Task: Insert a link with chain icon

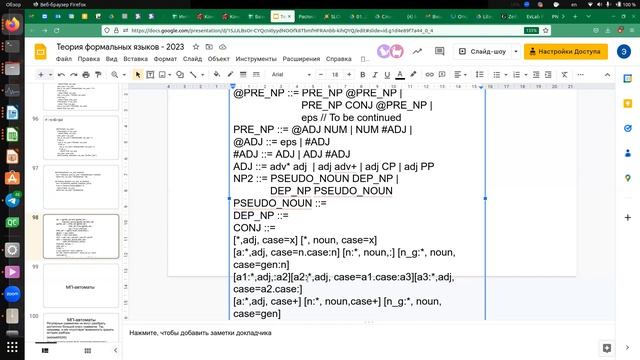Action: [x=429, y=74]
